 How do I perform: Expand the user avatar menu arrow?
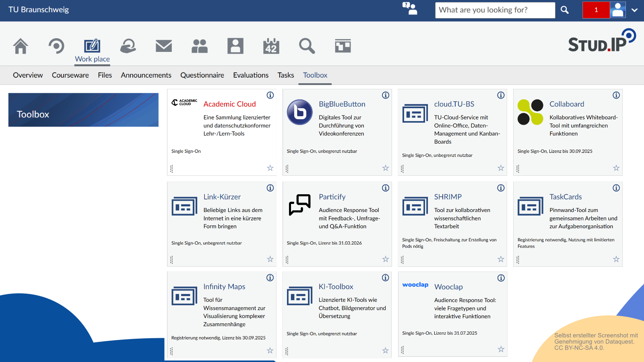coord(634,10)
